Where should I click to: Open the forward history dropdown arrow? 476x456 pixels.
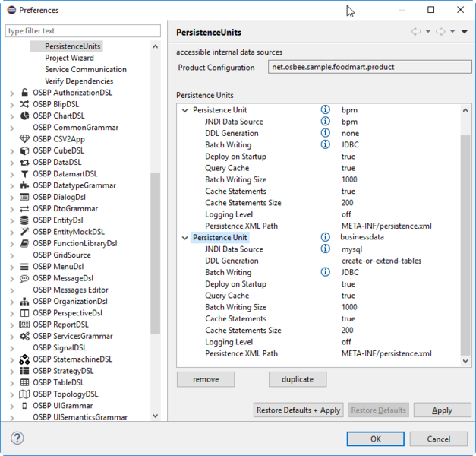pyautogui.click(x=452, y=32)
